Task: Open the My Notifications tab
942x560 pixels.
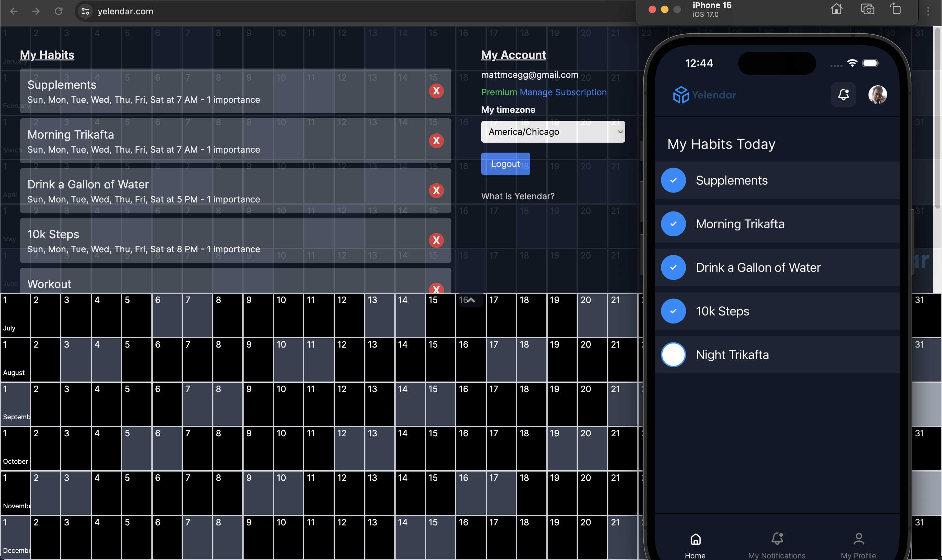Action: (x=777, y=545)
